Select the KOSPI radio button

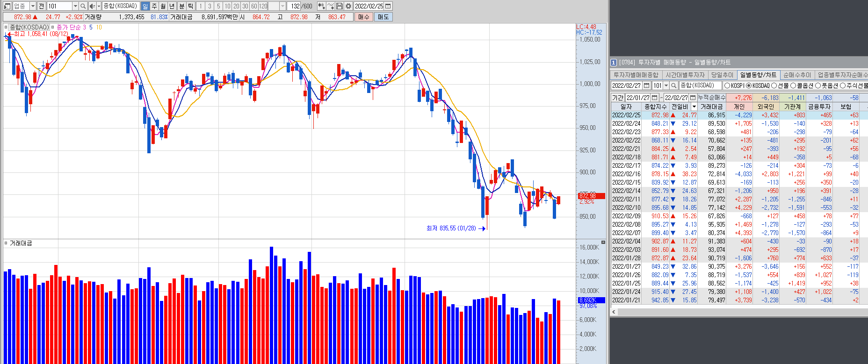click(727, 86)
